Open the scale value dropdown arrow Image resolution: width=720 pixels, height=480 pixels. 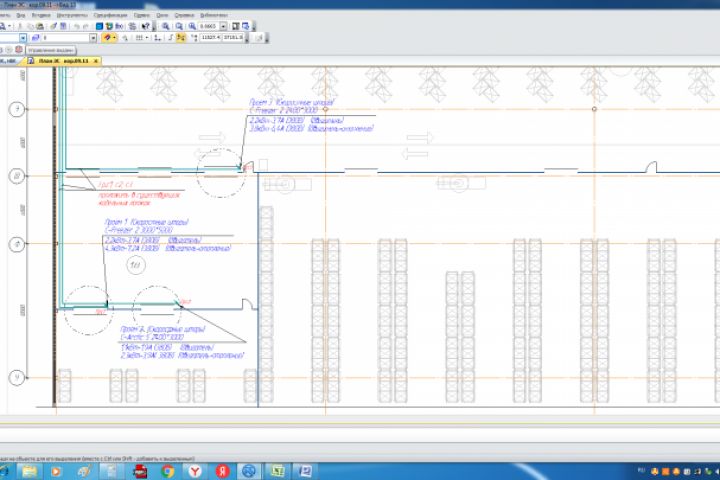(223, 26)
